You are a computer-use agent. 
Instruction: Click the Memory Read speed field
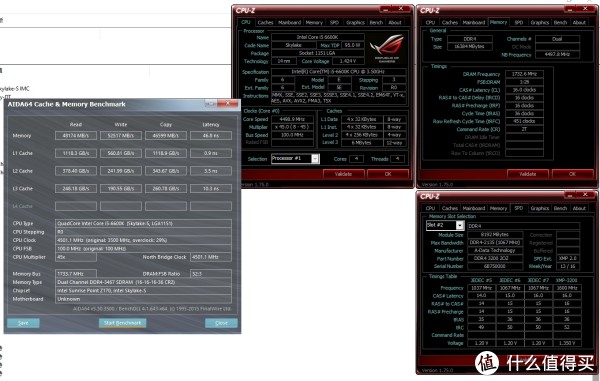[76, 136]
